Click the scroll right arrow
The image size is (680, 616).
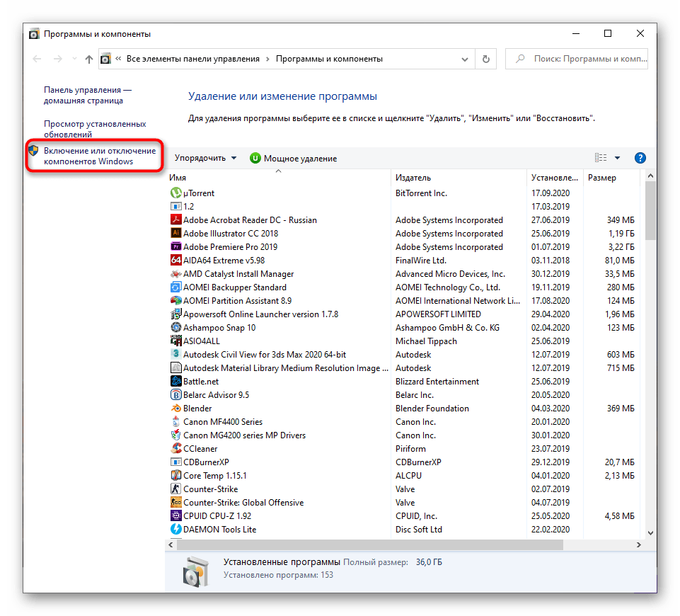(638, 544)
